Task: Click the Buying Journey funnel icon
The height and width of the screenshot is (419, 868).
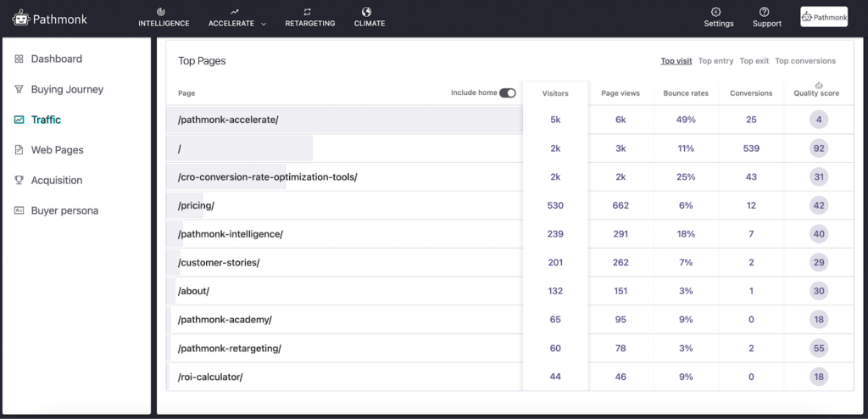Action: click(19, 89)
